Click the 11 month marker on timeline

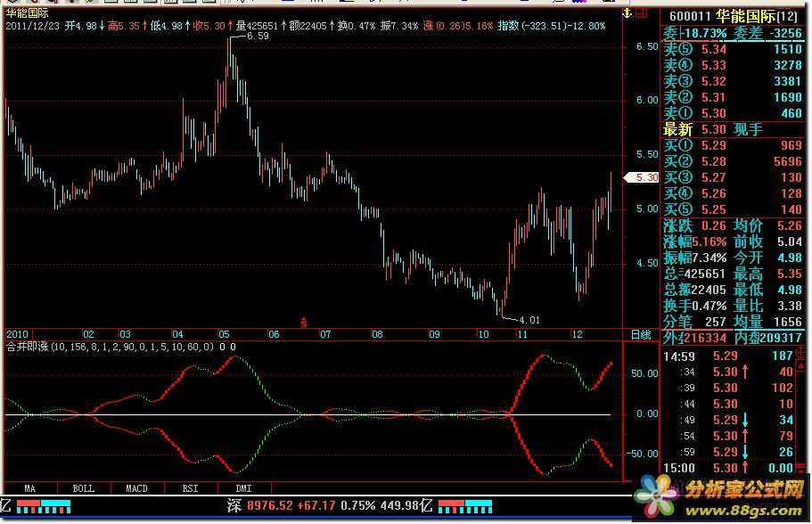(x=522, y=334)
